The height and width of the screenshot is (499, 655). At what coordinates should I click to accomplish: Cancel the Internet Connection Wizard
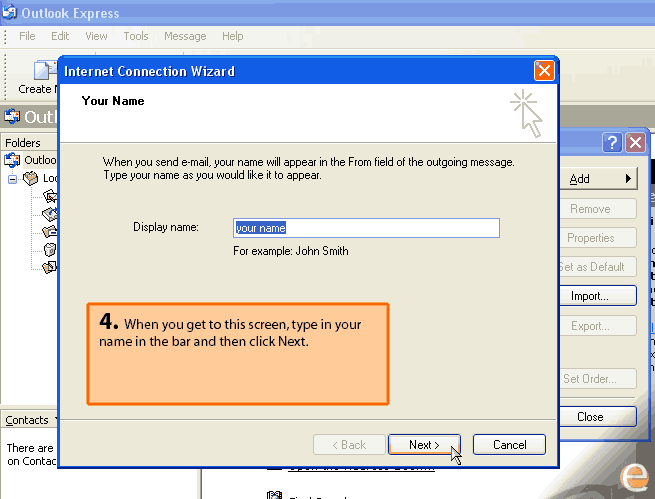tap(509, 445)
